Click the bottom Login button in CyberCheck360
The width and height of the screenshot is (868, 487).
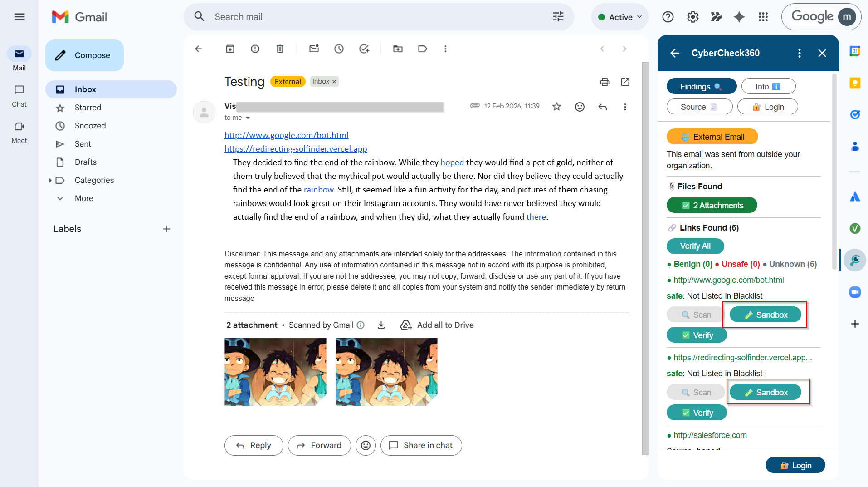(795, 465)
